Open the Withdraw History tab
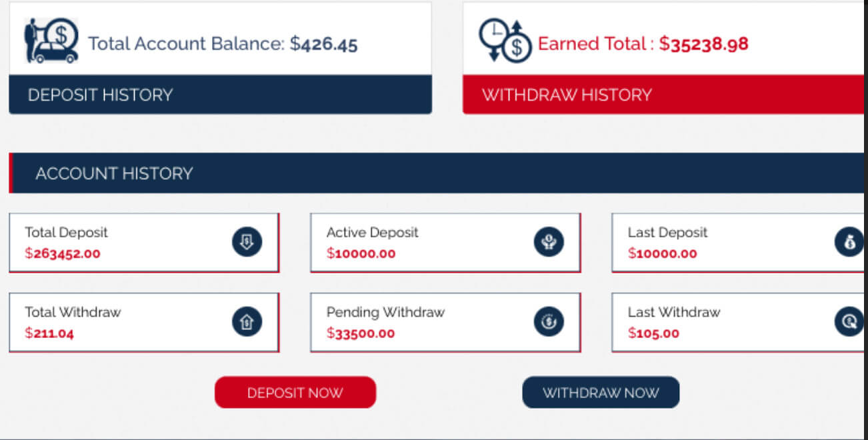This screenshot has height=440, width=868. (x=567, y=95)
